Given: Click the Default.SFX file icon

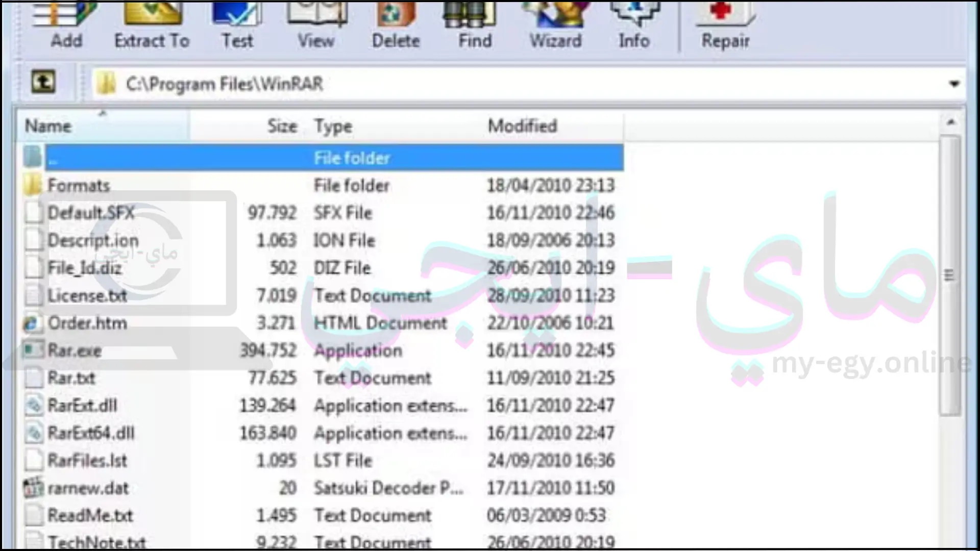Looking at the screenshot, I should click(34, 213).
